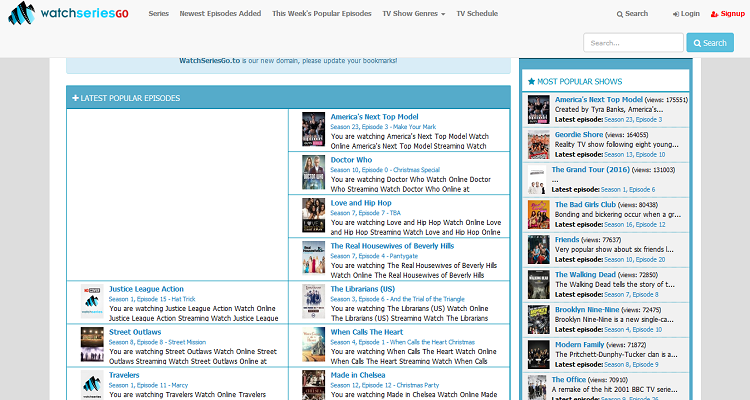Go to This Week's Popular Episodes
This screenshot has width=750, height=400.
[321, 13]
